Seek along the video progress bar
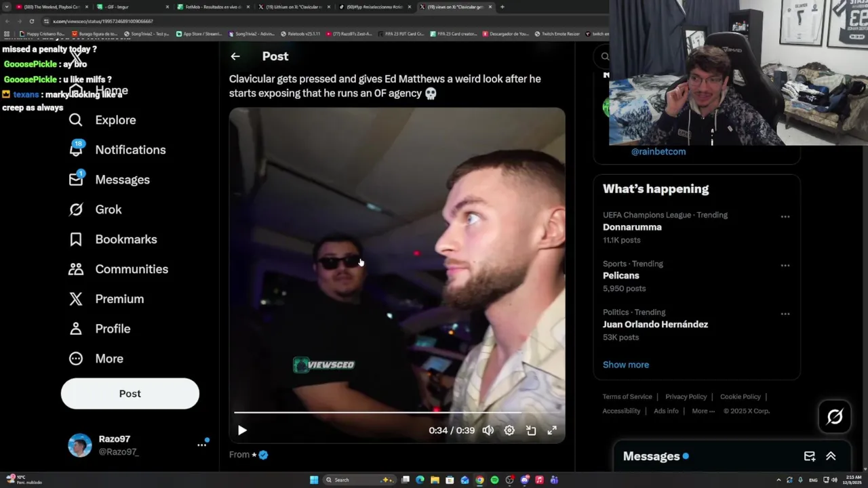Screen dimensions: 868x488 coord(397,411)
